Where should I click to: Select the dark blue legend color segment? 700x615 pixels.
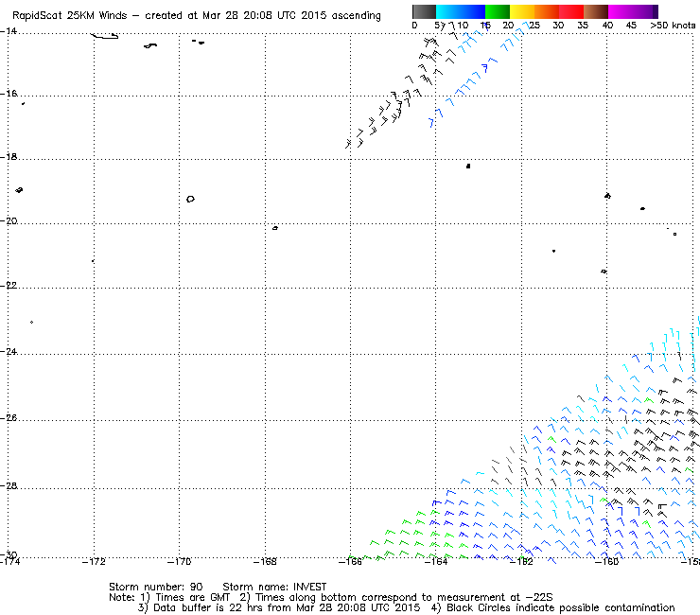pyautogui.click(x=473, y=11)
